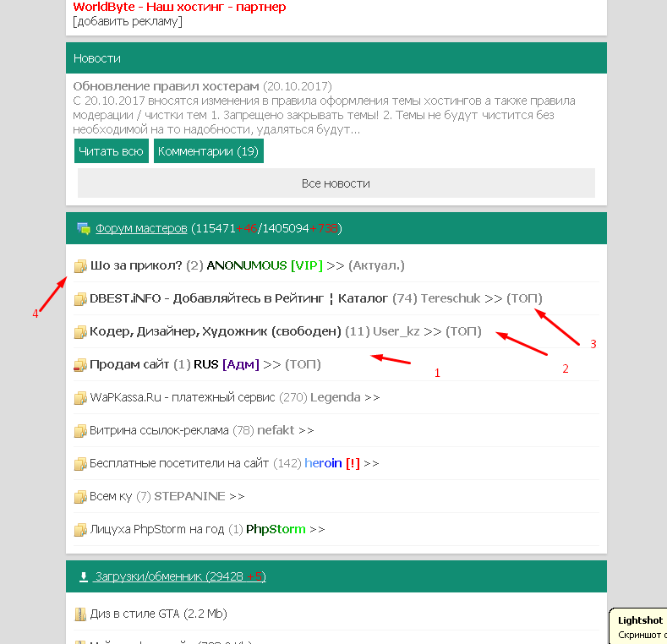Click the folder icon next to "Всем ку"
Image resolution: width=667 pixels, height=644 pixels.
80,497
